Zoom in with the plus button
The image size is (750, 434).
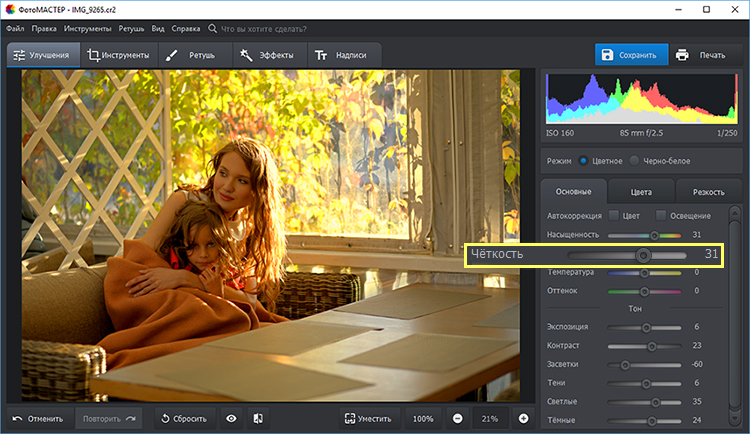point(523,418)
